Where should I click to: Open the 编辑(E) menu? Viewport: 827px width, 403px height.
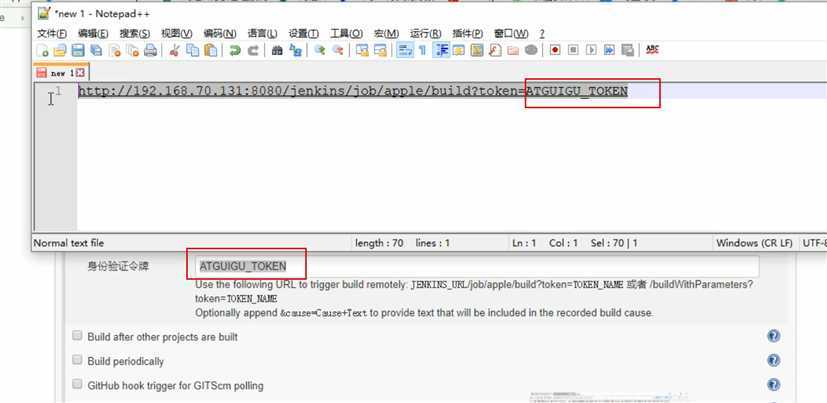(x=93, y=34)
